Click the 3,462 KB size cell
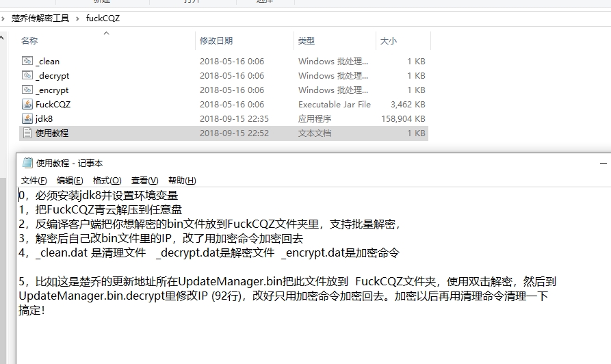 click(408, 105)
